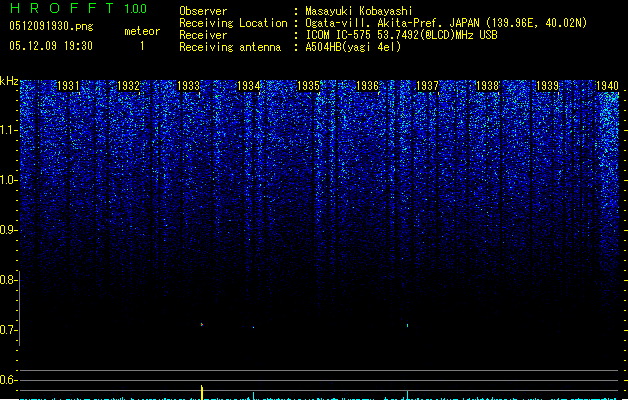Viewport: 629px width, 400px height.
Task: Click the yellow power spike at bottom
Action: [x=202, y=392]
